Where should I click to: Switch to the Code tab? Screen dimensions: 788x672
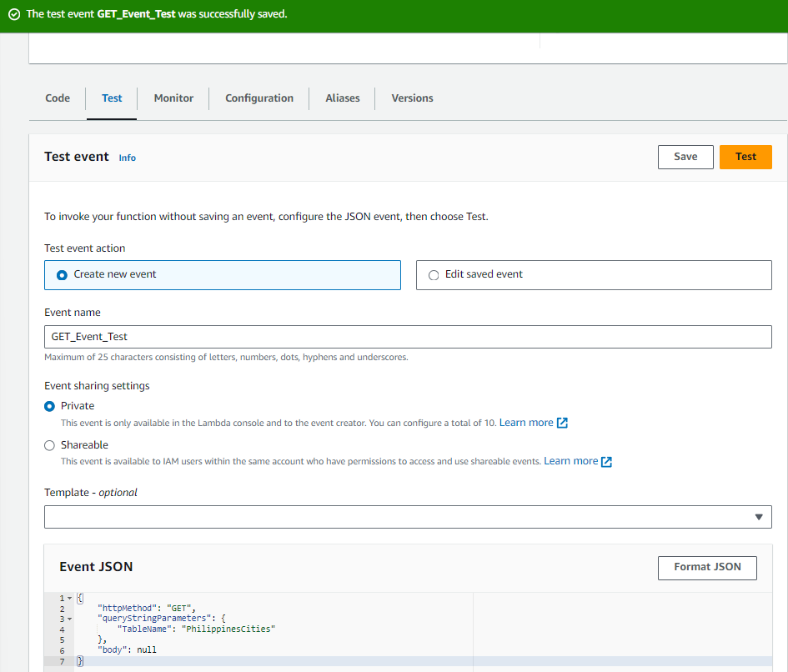[58, 98]
